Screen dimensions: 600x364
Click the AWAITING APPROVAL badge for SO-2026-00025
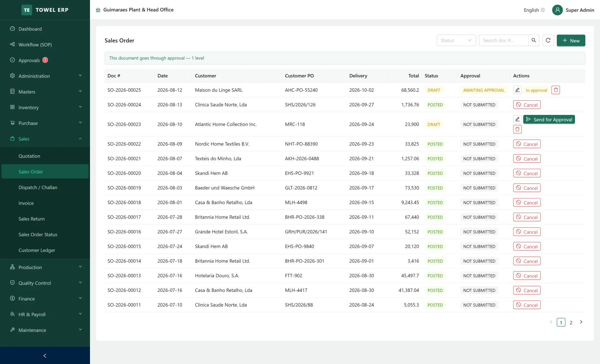click(484, 90)
